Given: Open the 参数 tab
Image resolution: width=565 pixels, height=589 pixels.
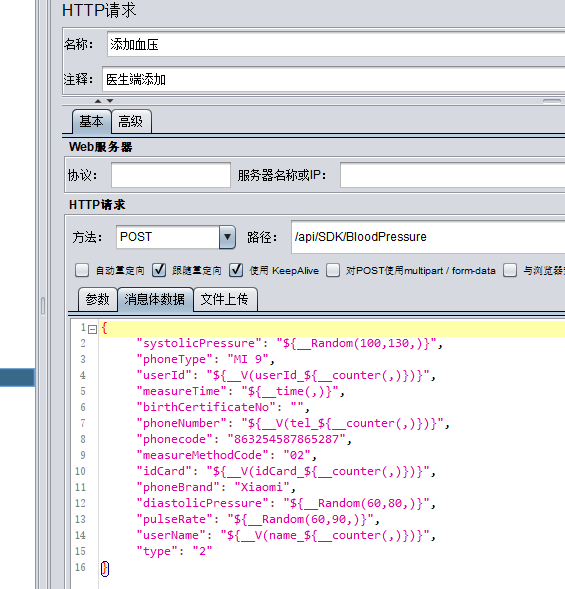Looking at the screenshot, I should coord(97,299).
